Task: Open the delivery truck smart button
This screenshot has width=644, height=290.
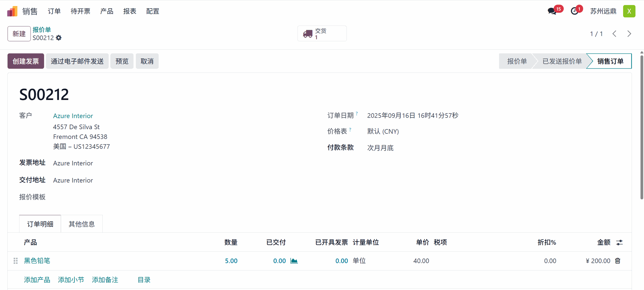Action: click(x=322, y=34)
